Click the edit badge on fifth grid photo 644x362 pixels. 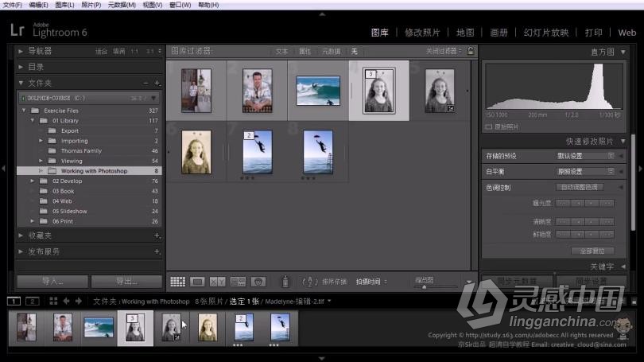(451, 108)
